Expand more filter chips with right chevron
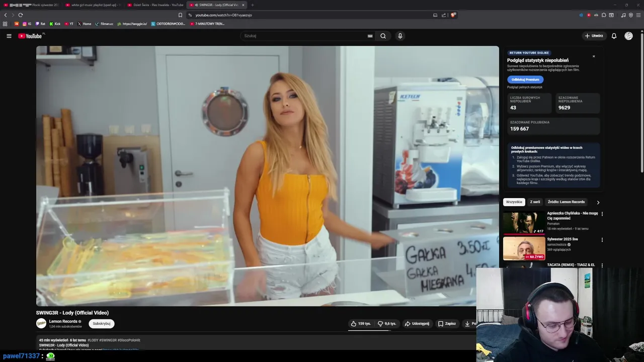Viewport: 644px width, 362px height. tap(598, 203)
